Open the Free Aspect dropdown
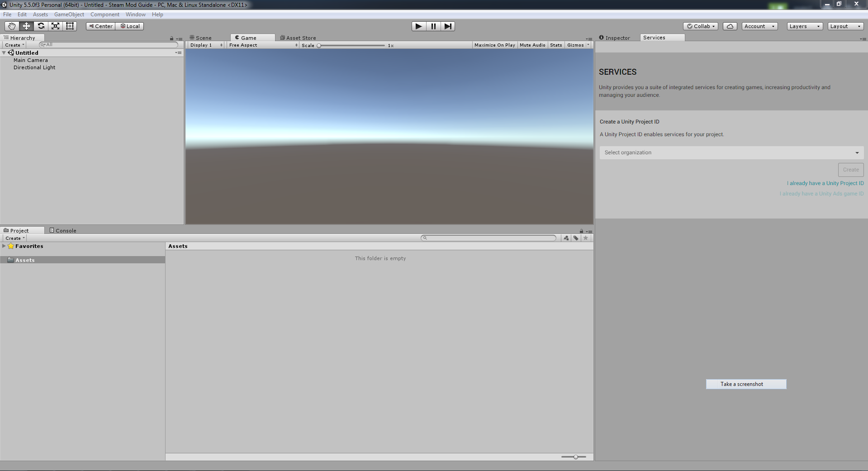The image size is (868, 471). pyautogui.click(x=263, y=45)
